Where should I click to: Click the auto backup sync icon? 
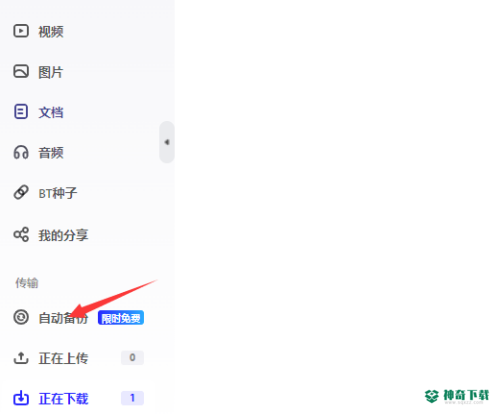coord(21,317)
